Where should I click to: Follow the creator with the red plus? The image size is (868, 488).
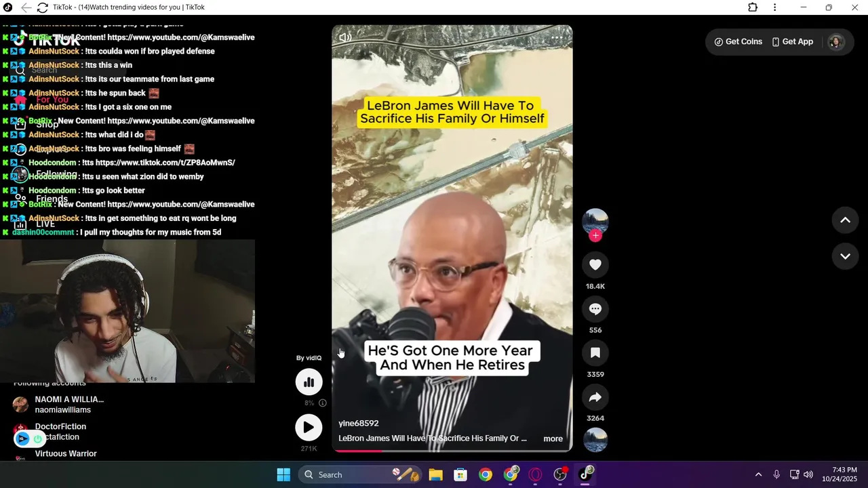(595, 235)
